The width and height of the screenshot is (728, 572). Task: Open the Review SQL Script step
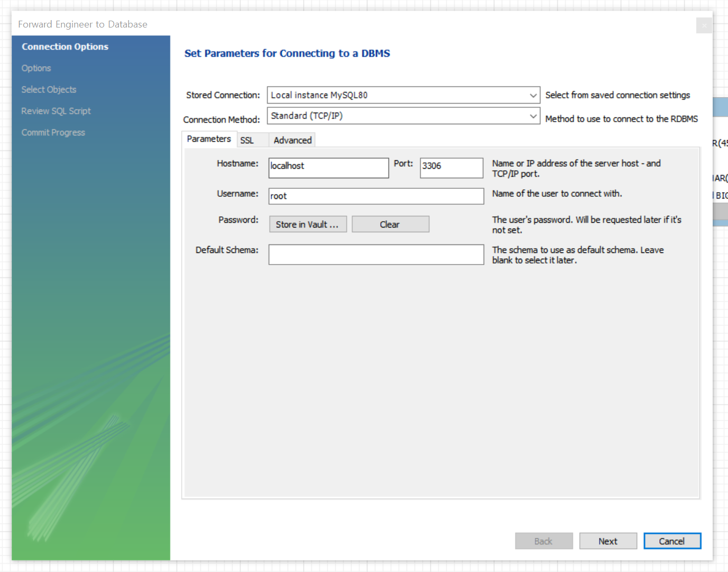tap(56, 111)
